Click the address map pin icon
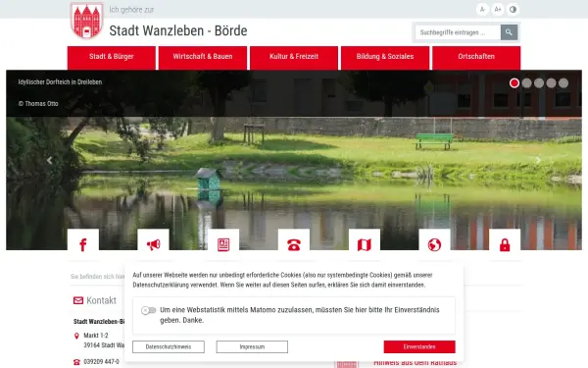The width and height of the screenshot is (588, 368). [76, 336]
